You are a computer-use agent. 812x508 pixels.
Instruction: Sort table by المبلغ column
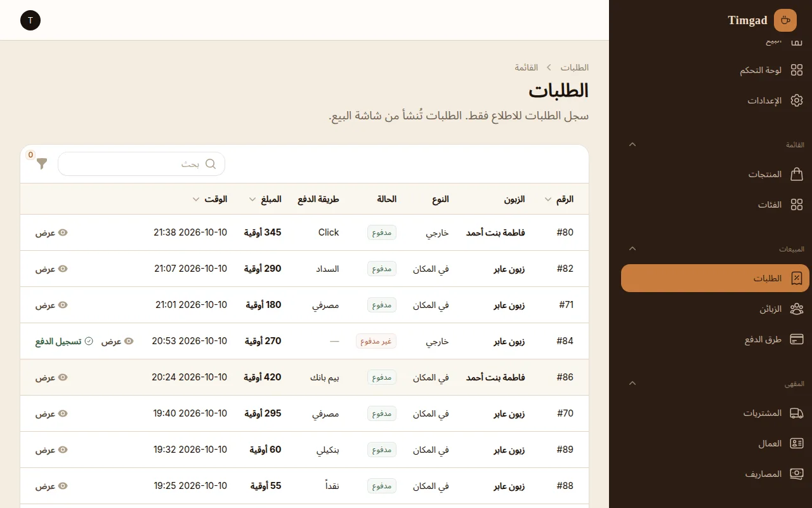[265, 199]
